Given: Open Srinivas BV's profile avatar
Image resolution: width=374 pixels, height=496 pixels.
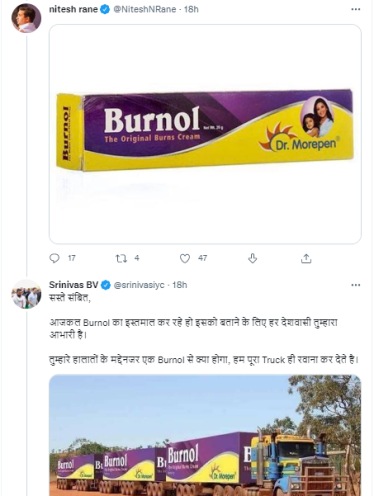Looking at the screenshot, I should [26, 294].
